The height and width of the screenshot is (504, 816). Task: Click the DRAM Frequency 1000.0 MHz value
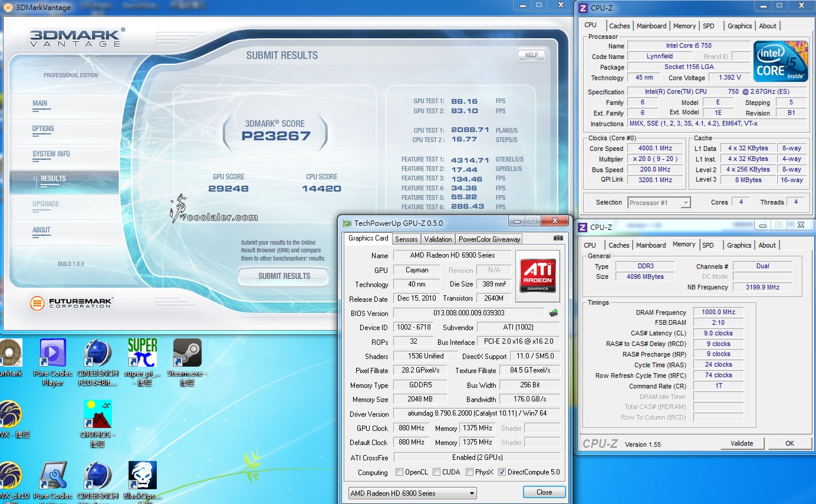click(x=719, y=312)
